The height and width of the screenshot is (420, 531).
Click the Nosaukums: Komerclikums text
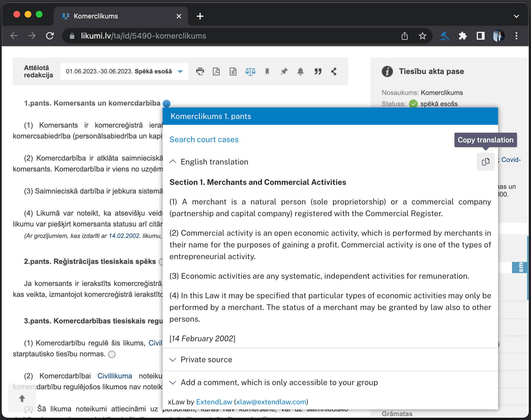(x=422, y=93)
